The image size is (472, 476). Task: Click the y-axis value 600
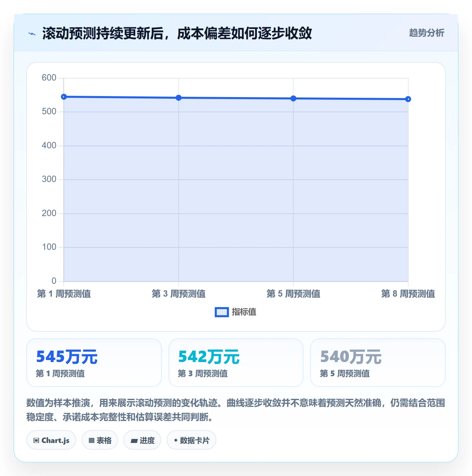[x=49, y=78]
